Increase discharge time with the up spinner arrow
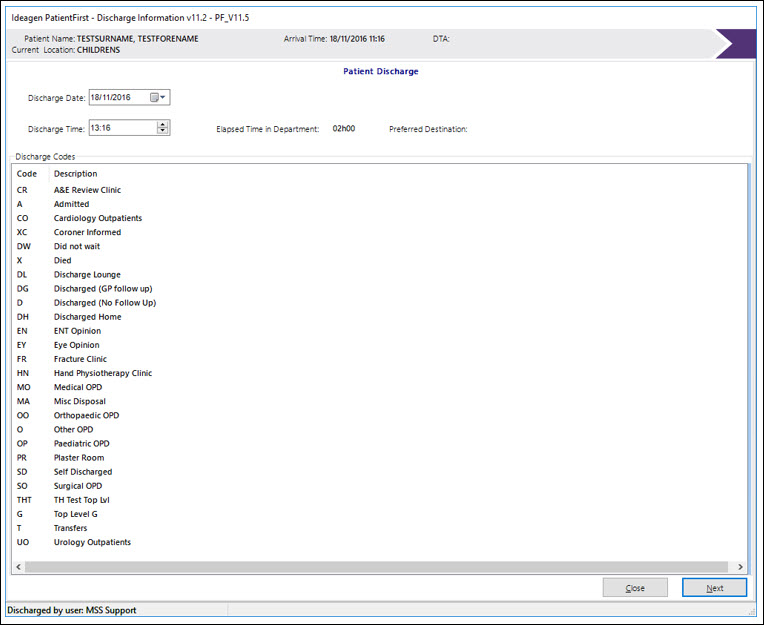764x625 pixels. coord(163,124)
